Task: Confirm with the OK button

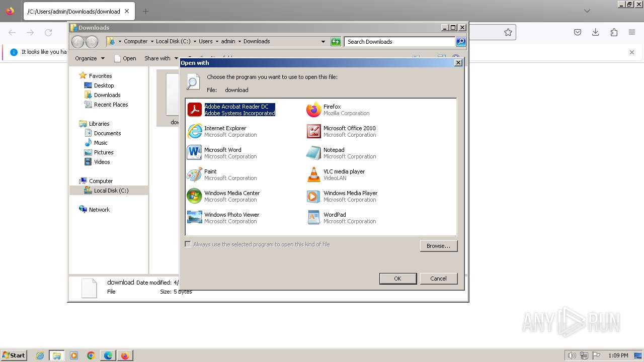Action: tap(397, 279)
